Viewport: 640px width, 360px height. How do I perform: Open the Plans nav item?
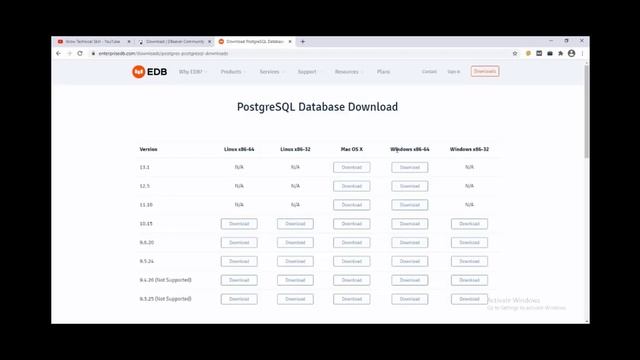click(383, 72)
